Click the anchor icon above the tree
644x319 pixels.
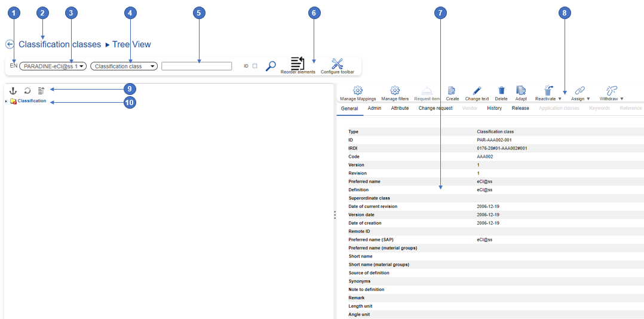[x=13, y=91]
